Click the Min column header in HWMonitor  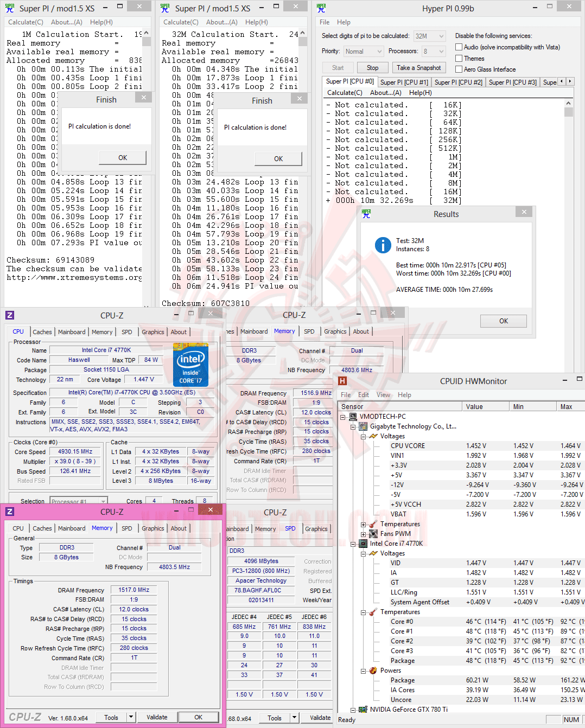click(533, 406)
